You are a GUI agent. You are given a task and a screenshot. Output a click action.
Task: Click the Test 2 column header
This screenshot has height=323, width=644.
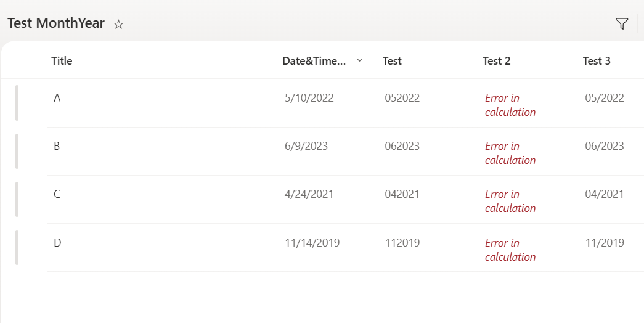pos(496,61)
